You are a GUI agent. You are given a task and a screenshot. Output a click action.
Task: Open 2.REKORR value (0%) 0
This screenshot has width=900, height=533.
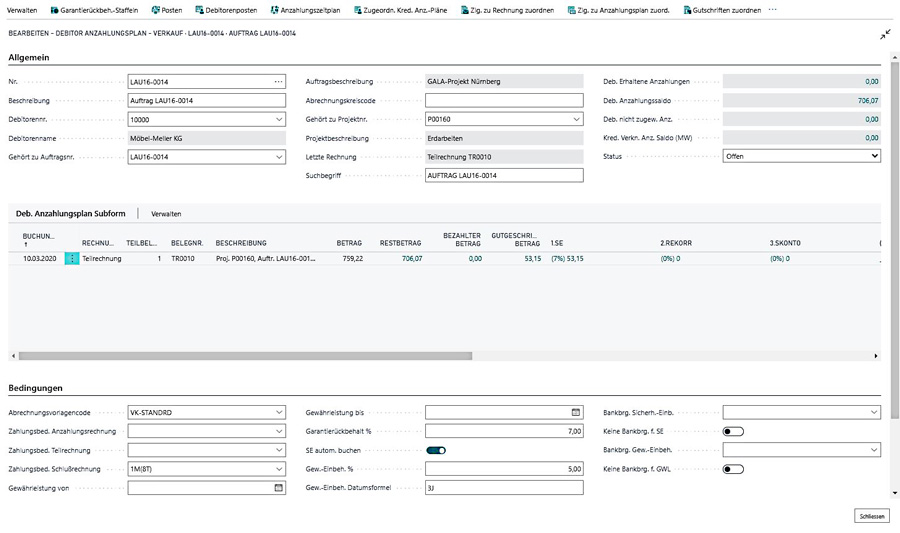[670, 259]
